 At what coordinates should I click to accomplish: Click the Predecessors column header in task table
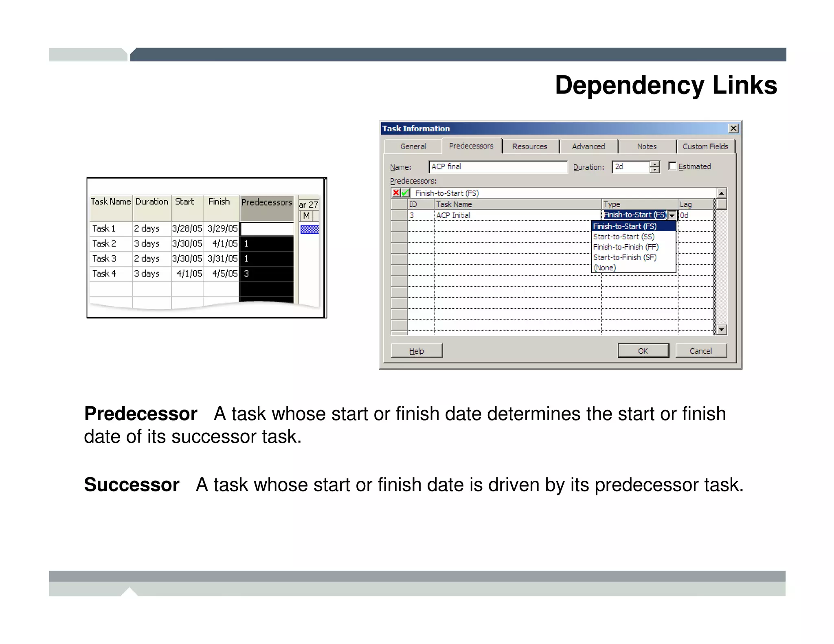tap(267, 208)
